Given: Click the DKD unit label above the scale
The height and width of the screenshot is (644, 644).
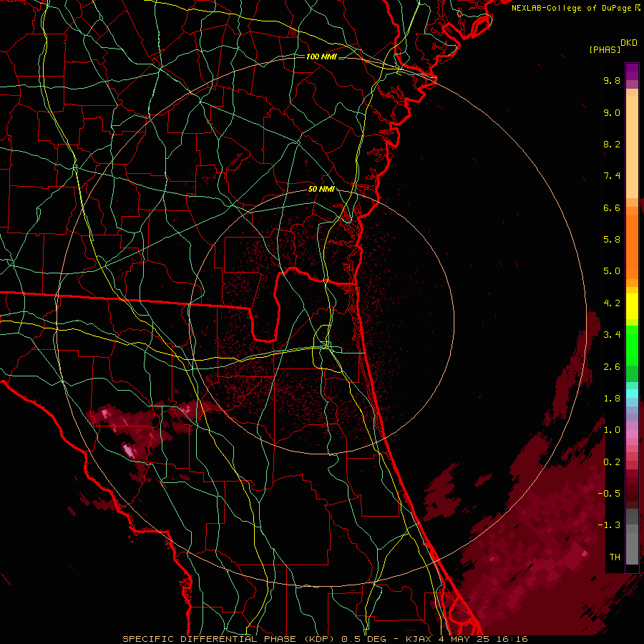Looking at the screenshot, I should pyautogui.click(x=629, y=43).
